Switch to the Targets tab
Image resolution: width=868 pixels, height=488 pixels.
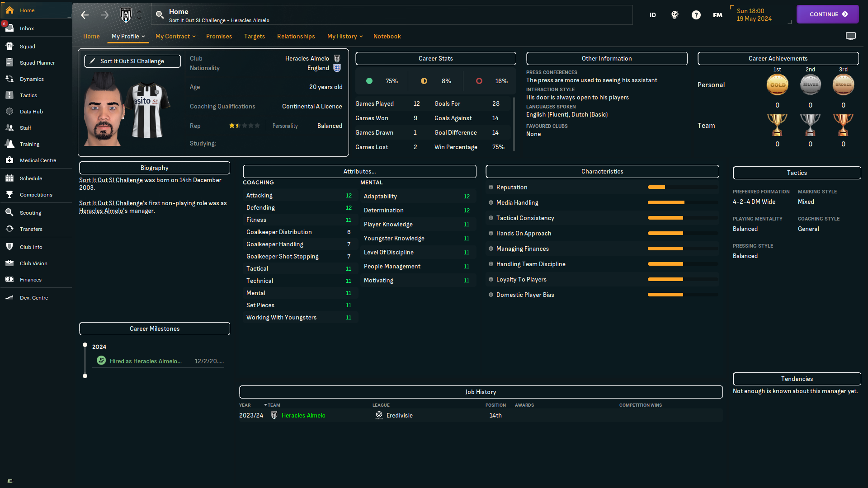(x=255, y=36)
